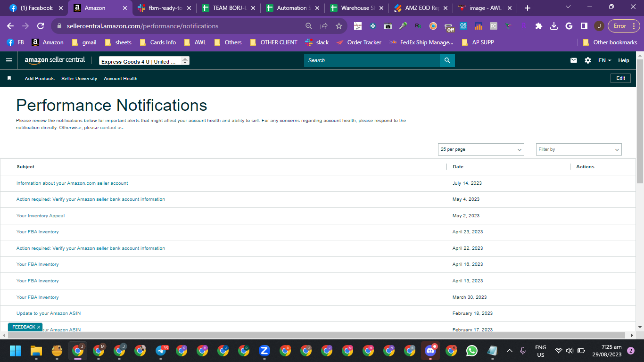
Task: Share this page using the share icon
Action: point(324,26)
